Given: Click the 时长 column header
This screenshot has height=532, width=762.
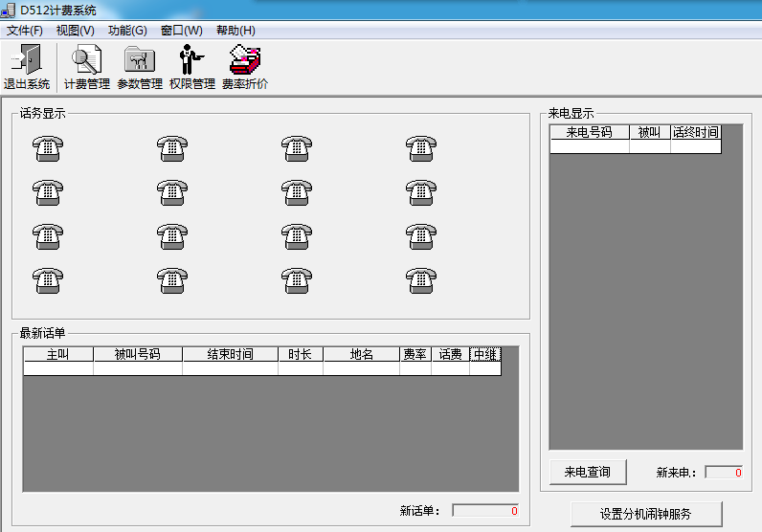Looking at the screenshot, I should click(x=301, y=354).
